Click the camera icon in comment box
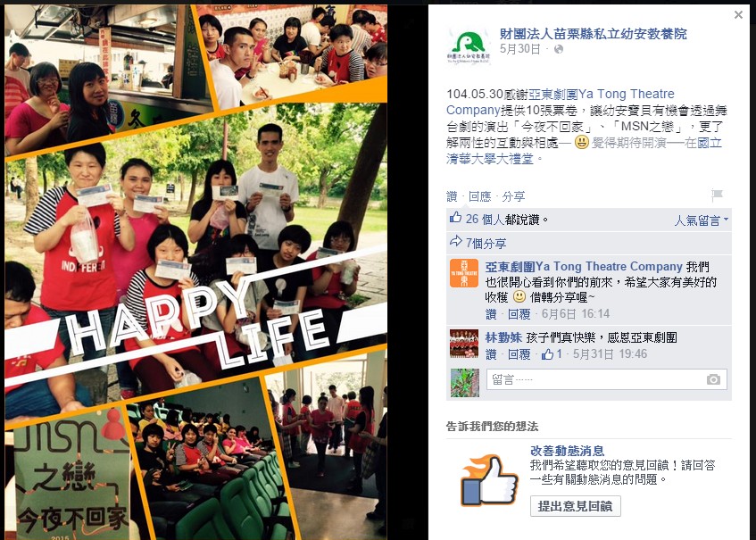The height and width of the screenshot is (540, 756). pyautogui.click(x=713, y=380)
